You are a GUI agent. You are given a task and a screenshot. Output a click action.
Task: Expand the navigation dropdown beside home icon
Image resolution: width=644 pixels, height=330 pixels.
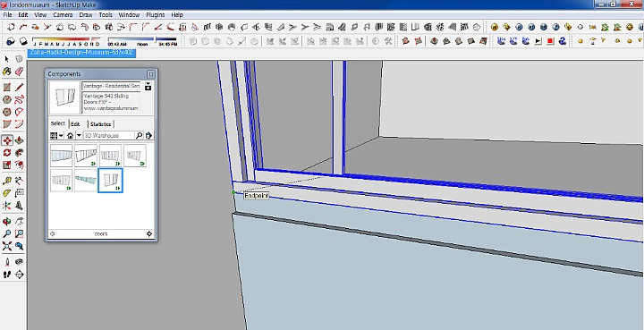[79, 135]
